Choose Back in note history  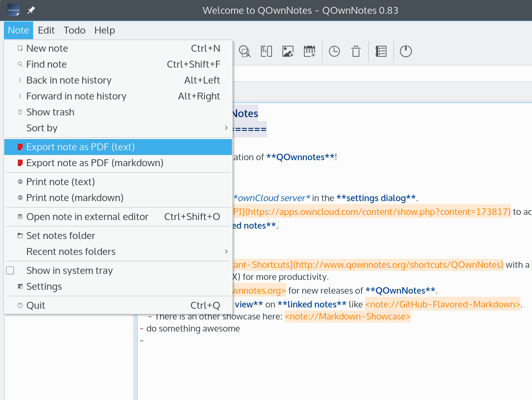pyautogui.click(x=118, y=80)
